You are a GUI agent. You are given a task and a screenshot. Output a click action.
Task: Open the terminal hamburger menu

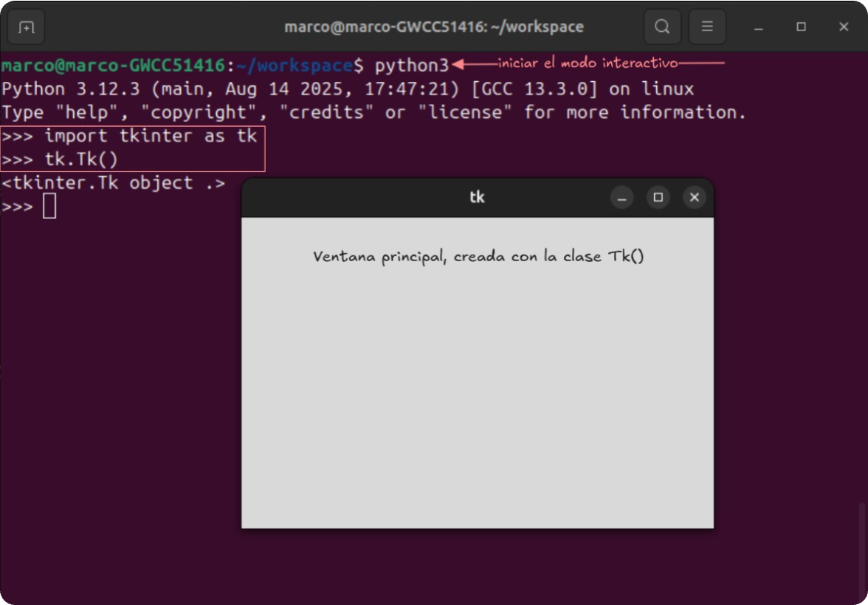(707, 27)
